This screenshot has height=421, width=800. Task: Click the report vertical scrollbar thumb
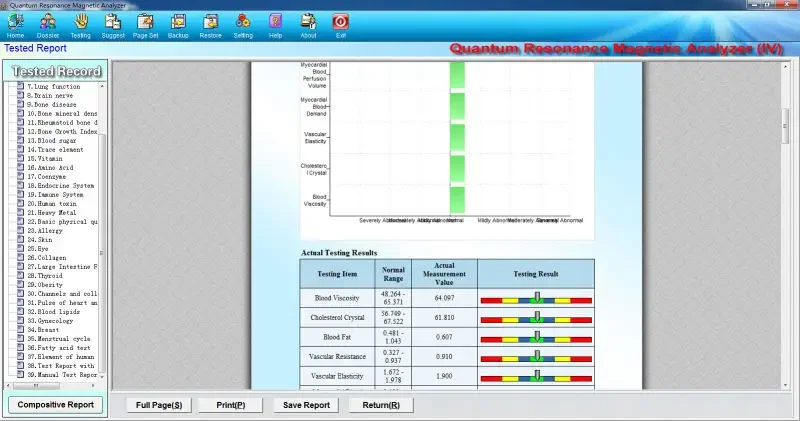tap(786, 126)
